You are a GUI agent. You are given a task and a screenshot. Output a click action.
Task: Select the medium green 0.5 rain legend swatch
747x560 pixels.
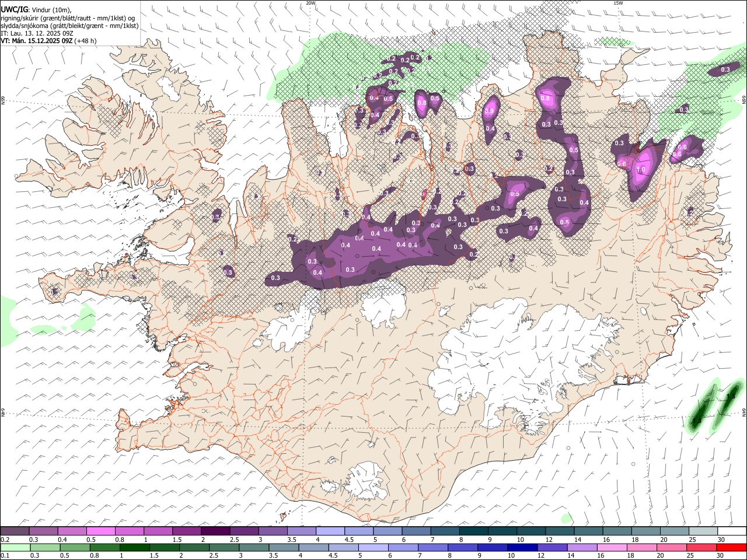[75, 548]
